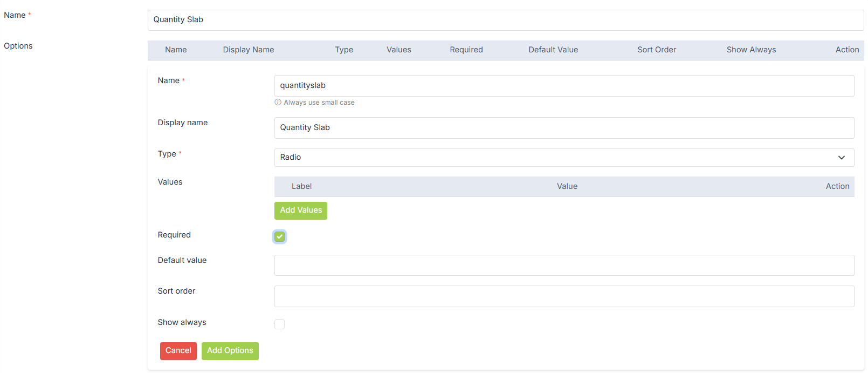Click Value header in the Values table

point(567,186)
